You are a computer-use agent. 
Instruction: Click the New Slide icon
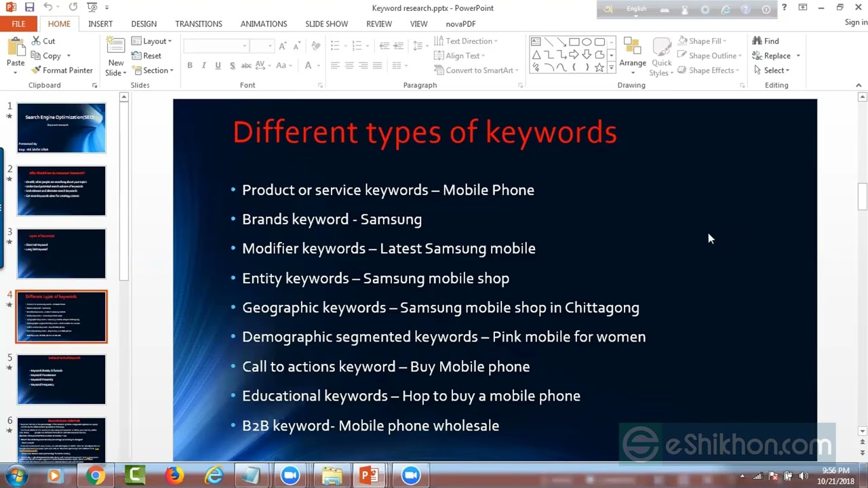[116, 47]
